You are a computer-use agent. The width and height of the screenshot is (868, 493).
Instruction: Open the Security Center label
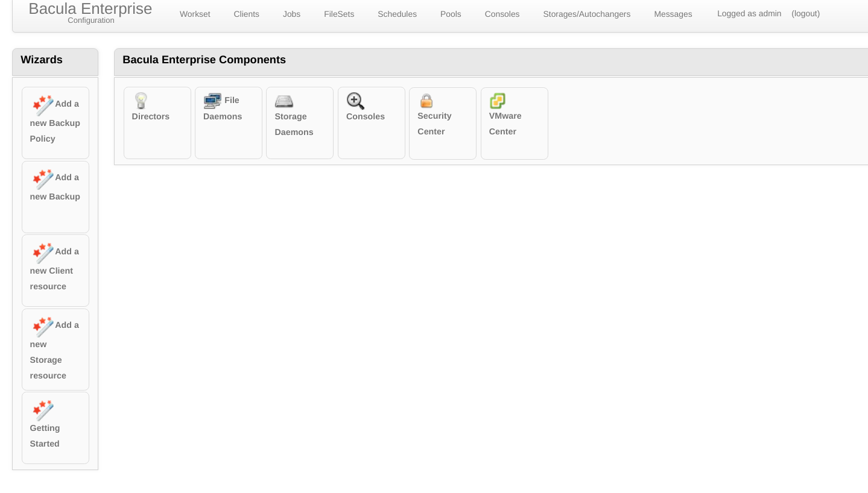click(434, 124)
